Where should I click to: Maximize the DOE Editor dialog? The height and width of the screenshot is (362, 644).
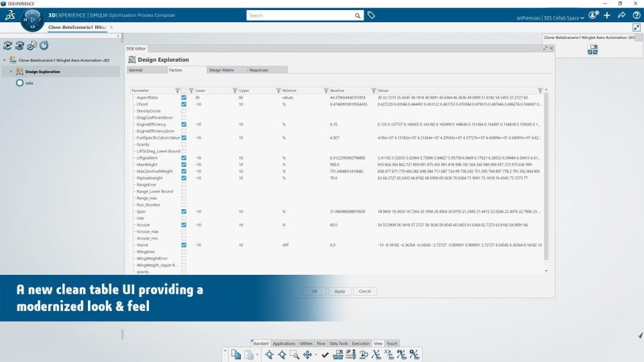pos(545,48)
